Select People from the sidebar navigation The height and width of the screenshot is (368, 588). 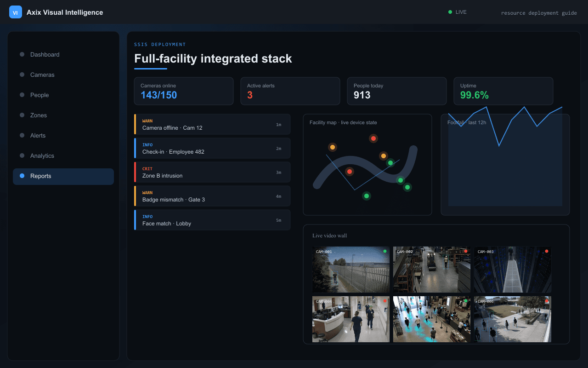pyautogui.click(x=63, y=95)
